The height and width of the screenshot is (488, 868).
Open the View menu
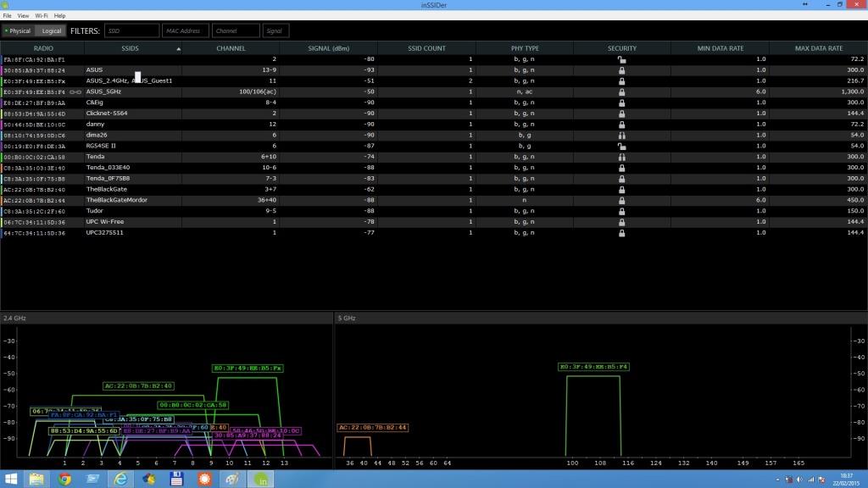[23, 16]
